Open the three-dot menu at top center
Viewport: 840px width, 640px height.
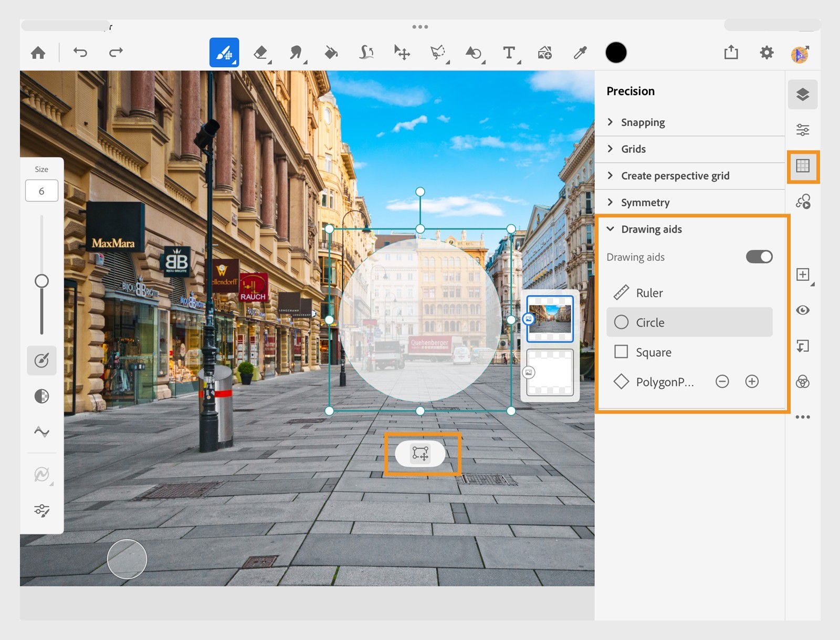[x=420, y=27]
